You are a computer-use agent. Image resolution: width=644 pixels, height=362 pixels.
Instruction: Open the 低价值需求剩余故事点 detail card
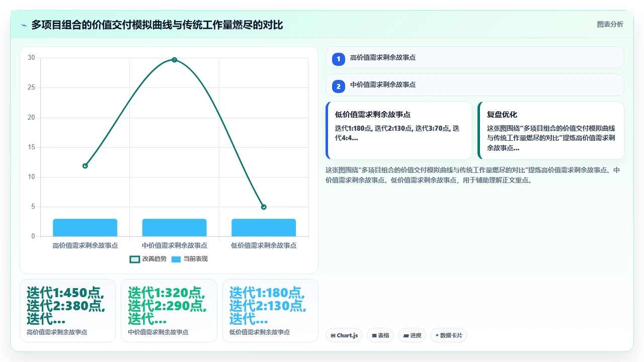tap(399, 130)
